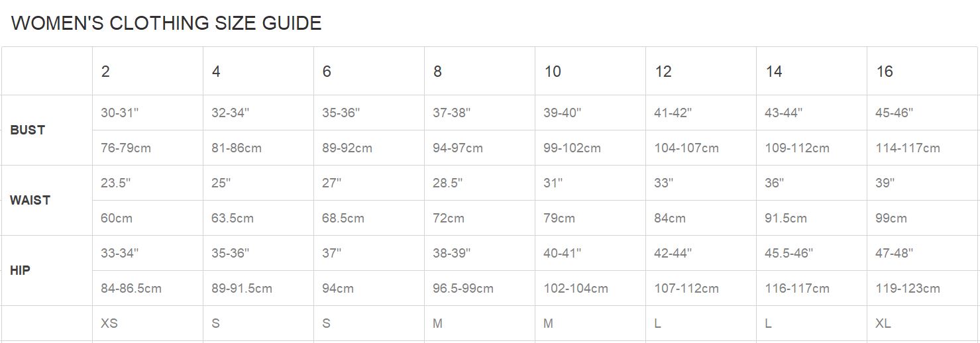Click the XL size label
The image size is (980, 343).
pos(883,324)
